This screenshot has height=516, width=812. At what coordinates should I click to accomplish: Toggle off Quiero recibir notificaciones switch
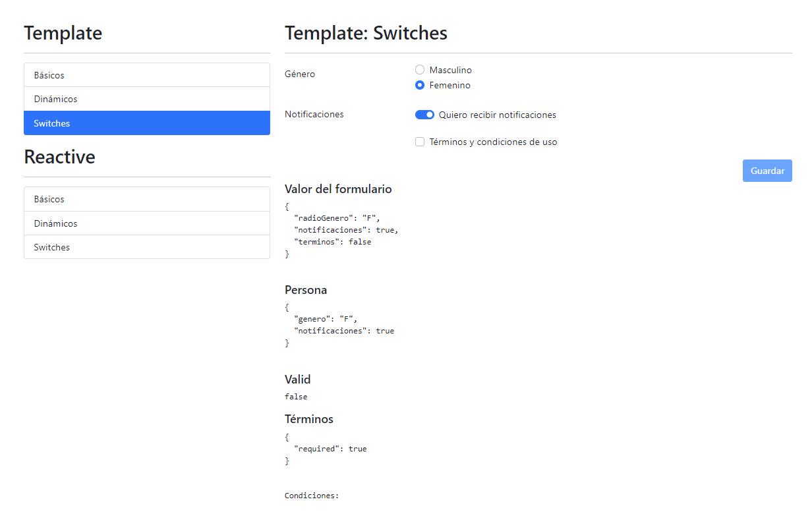(x=425, y=114)
